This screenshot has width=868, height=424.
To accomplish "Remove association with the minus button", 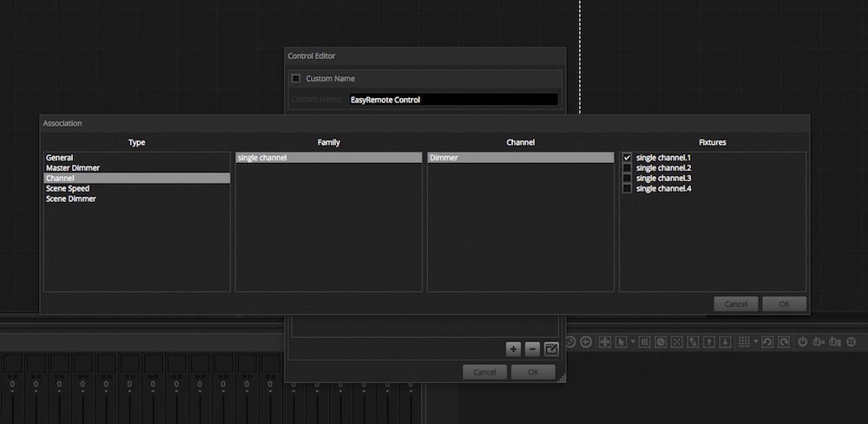I will [532, 349].
